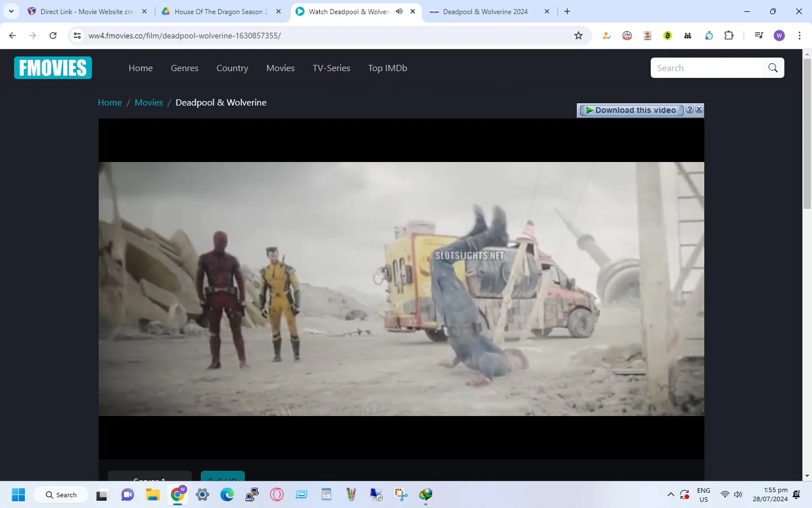Open the Opera browser from the taskbar
812x508 pixels.
pos(276,495)
